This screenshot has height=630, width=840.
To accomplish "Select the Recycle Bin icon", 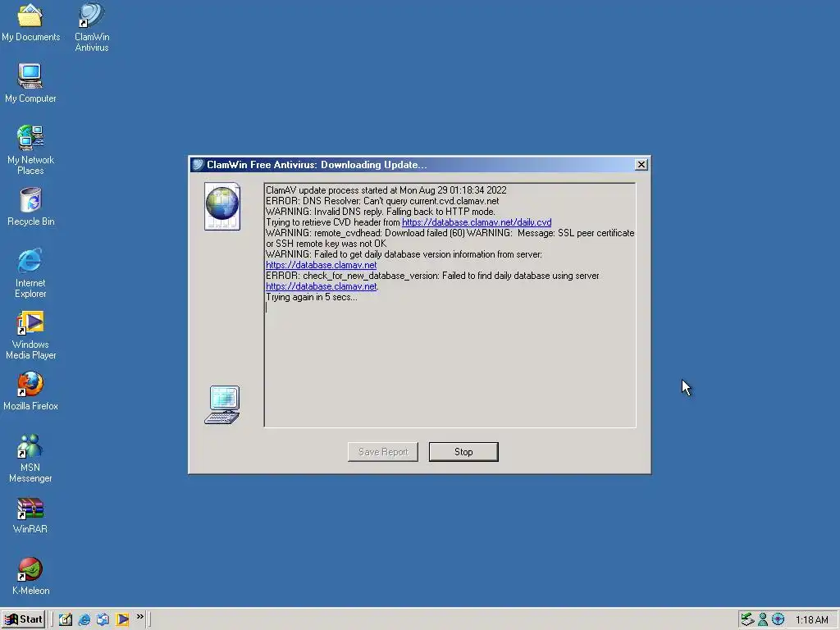I will [30, 206].
